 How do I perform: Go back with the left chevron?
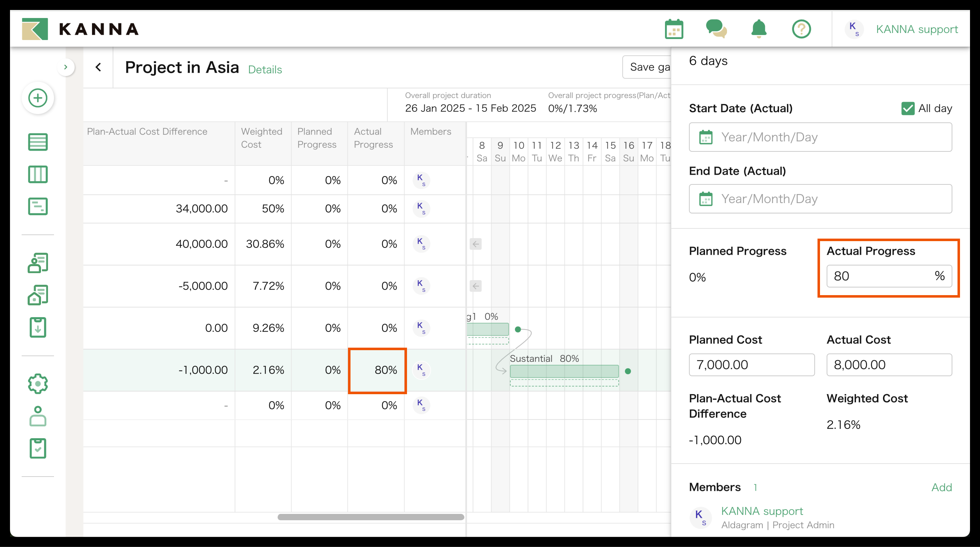click(98, 67)
